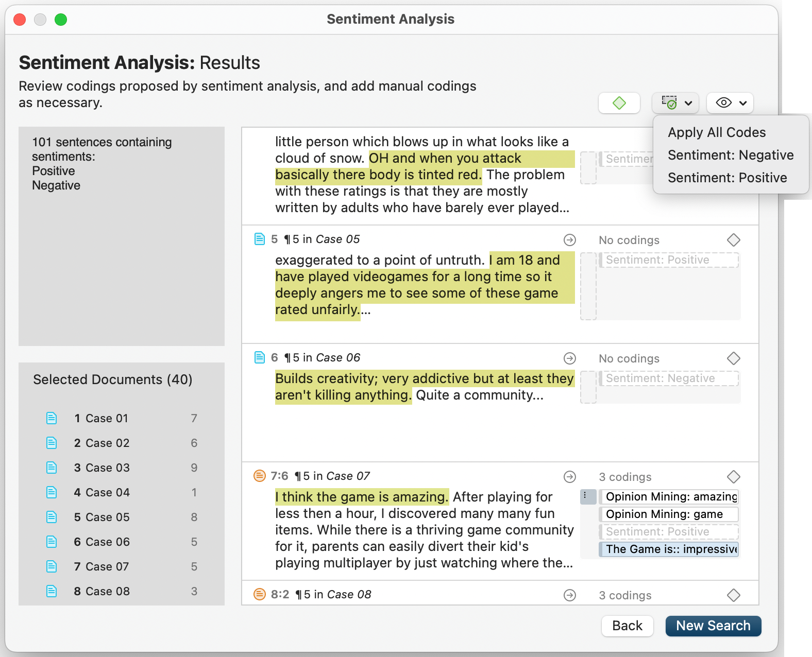
Task: Go to source arrow for Case 05 result
Action: coord(569,240)
